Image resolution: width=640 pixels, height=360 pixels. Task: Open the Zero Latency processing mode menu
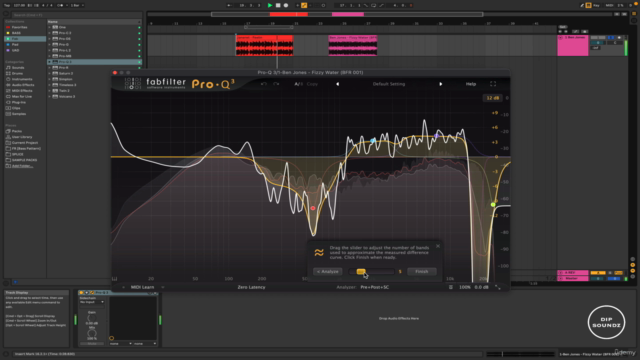pos(251,287)
